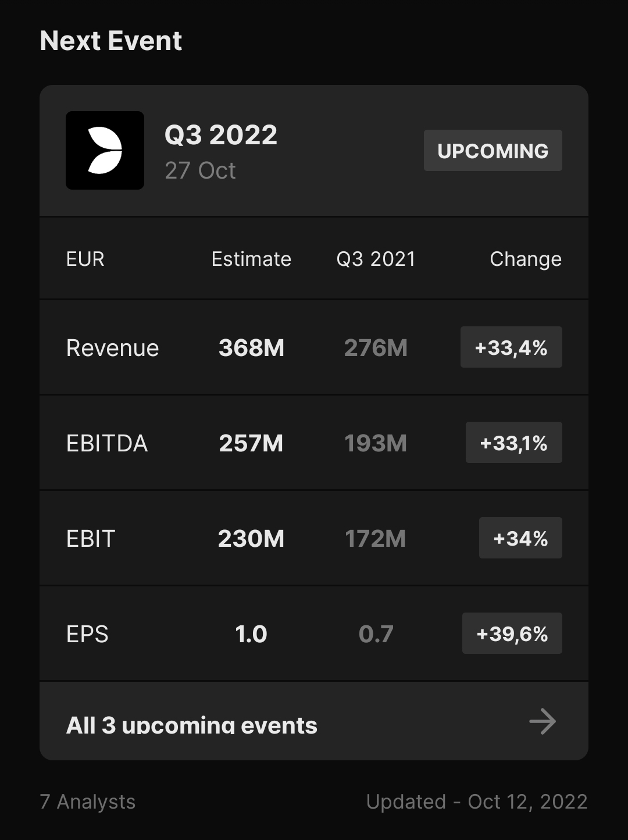
Task: Click the arrow icon for upcoming events
Action: coord(543,721)
